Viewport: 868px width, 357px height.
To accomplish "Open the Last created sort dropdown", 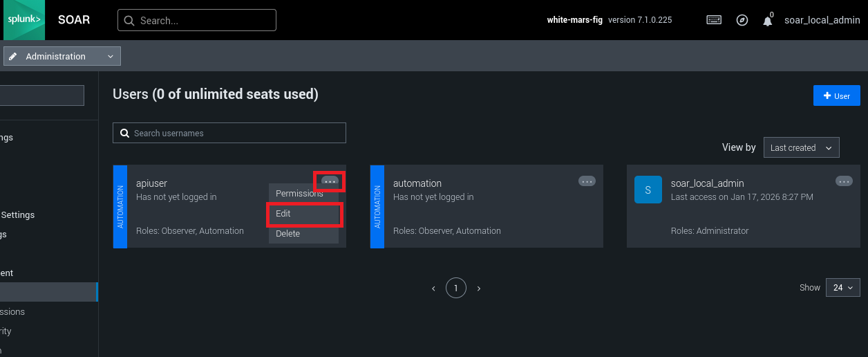I will [801, 147].
